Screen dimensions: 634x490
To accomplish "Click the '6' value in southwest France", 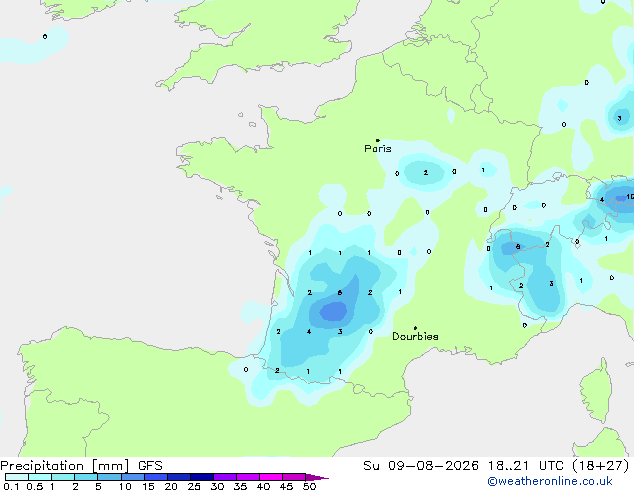I will pos(340,293).
